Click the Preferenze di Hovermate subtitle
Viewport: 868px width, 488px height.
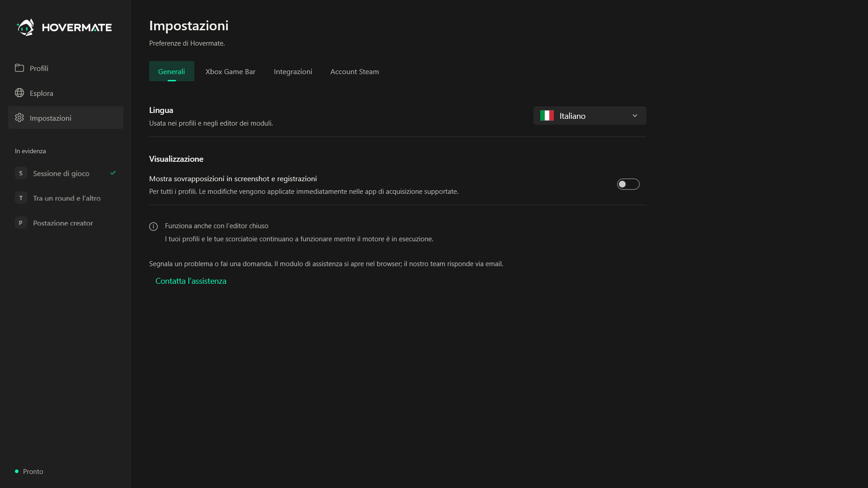click(x=187, y=43)
